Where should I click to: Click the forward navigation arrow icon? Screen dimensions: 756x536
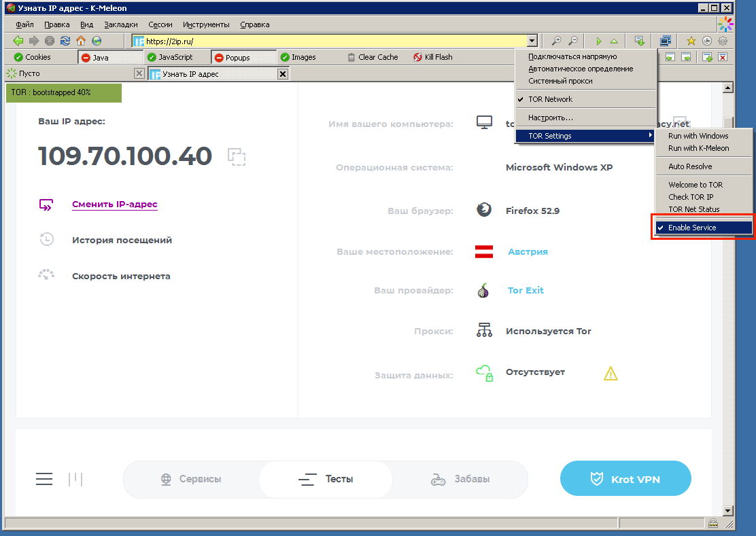[34, 41]
